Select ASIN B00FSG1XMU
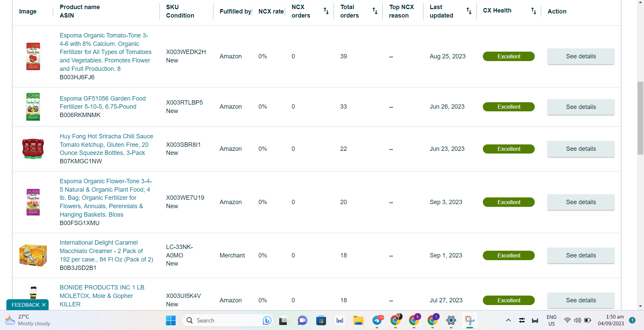The height and width of the screenshot is (330, 644). coord(80,223)
